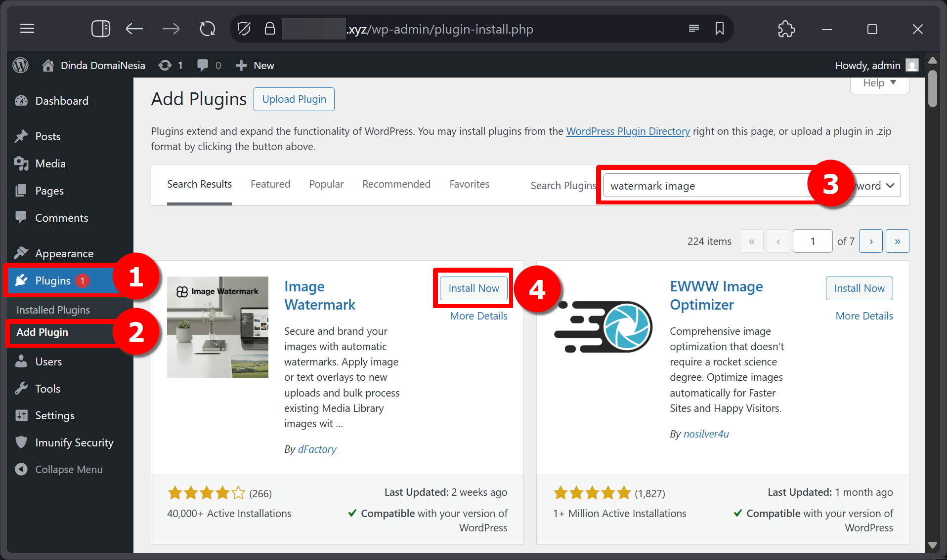Open the browser extensions puzzle icon
The image size is (947, 560).
point(786,29)
